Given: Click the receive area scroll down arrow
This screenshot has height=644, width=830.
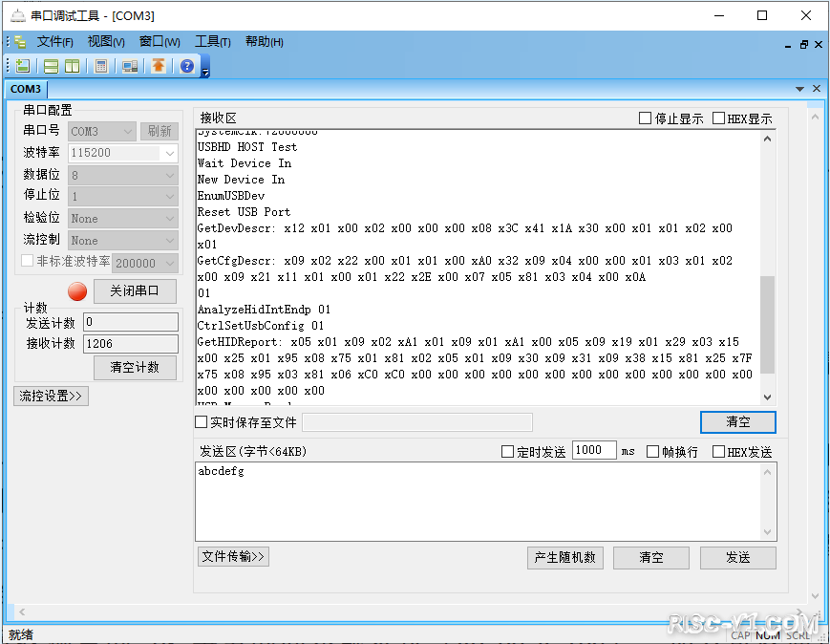Looking at the screenshot, I should (768, 397).
